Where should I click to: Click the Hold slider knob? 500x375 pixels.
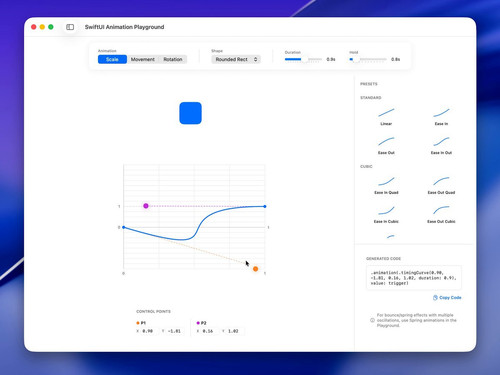click(356, 59)
